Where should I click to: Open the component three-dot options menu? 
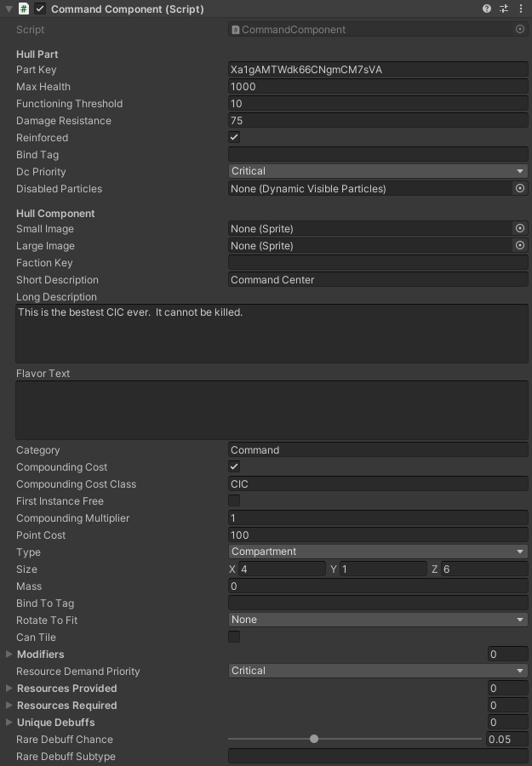pyautogui.click(x=520, y=9)
